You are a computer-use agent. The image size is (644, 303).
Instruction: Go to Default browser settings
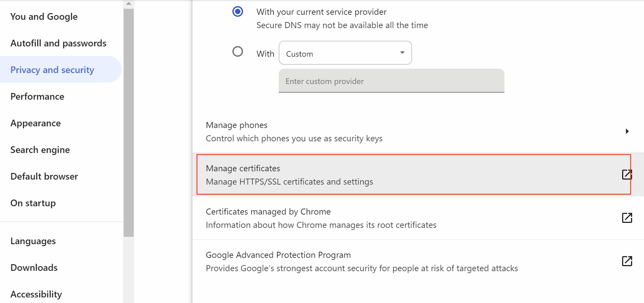44,176
